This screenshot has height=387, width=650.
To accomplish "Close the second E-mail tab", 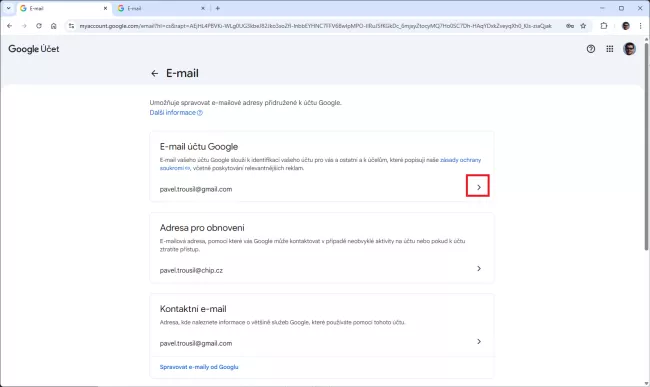I will point(203,8).
